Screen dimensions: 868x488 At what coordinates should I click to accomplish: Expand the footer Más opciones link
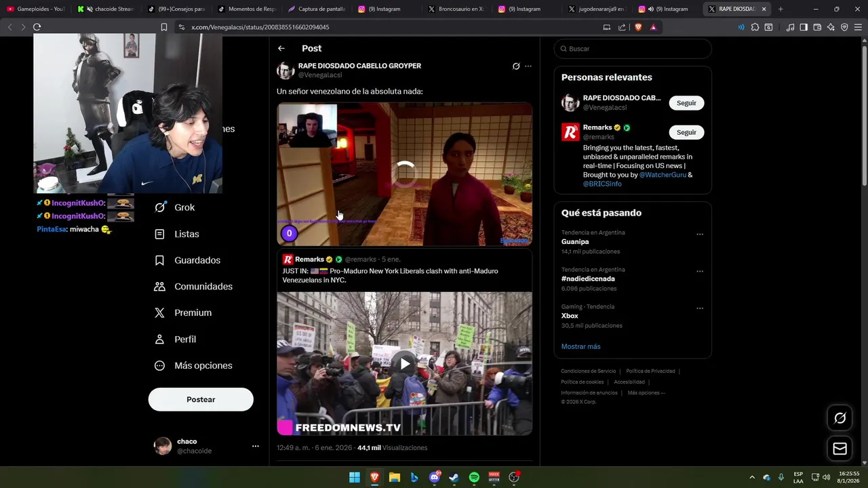[646, 393]
